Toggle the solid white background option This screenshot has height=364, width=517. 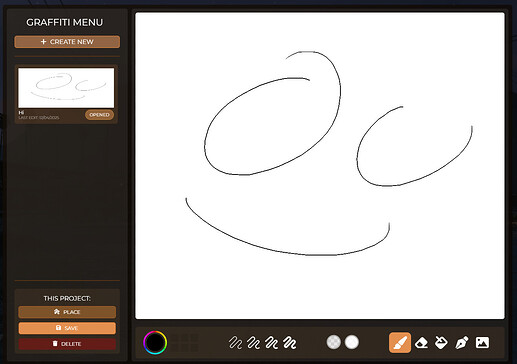click(x=352, y=342)
